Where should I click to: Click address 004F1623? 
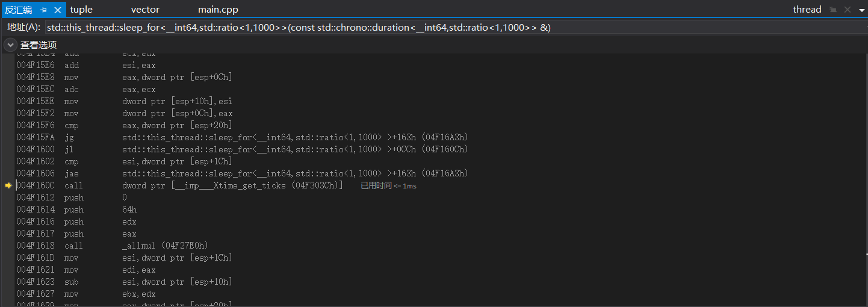[36, 282]
